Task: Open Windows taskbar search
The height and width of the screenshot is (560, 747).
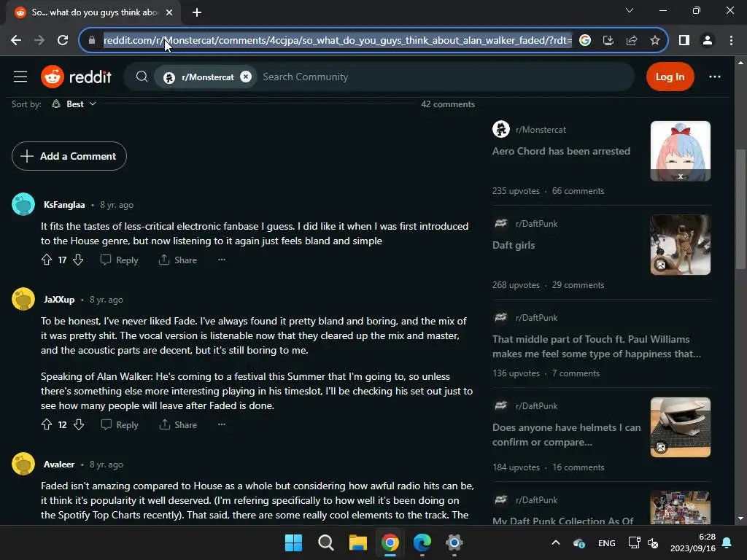Action: point(326,542)
